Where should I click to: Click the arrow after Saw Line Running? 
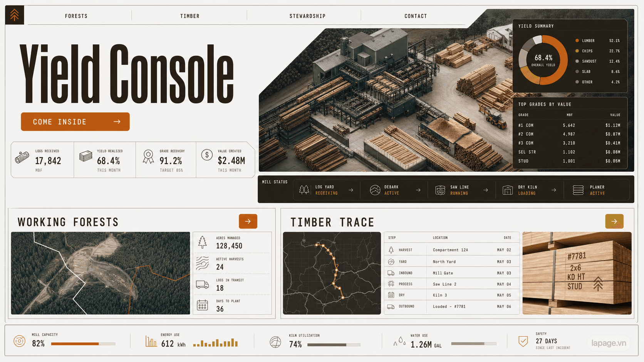(486, 190)
